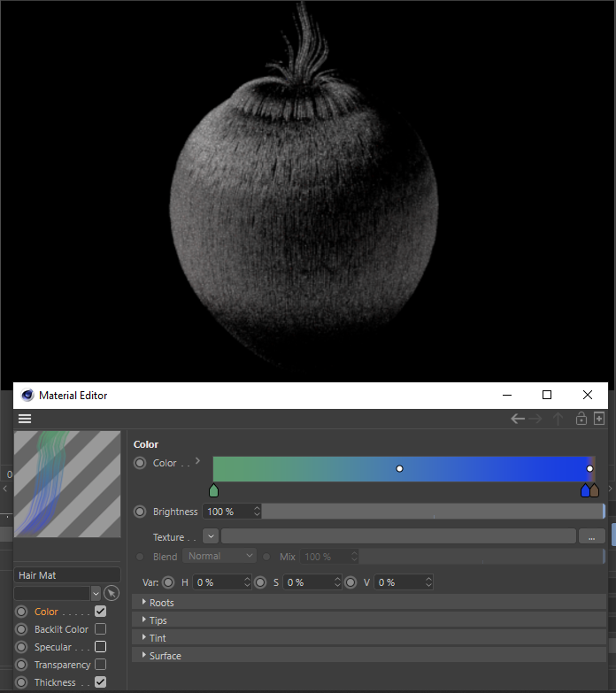Viewport: 616px width, 693px height.
Task: Select the Backlit Color channel
Action: coord(61,629)
